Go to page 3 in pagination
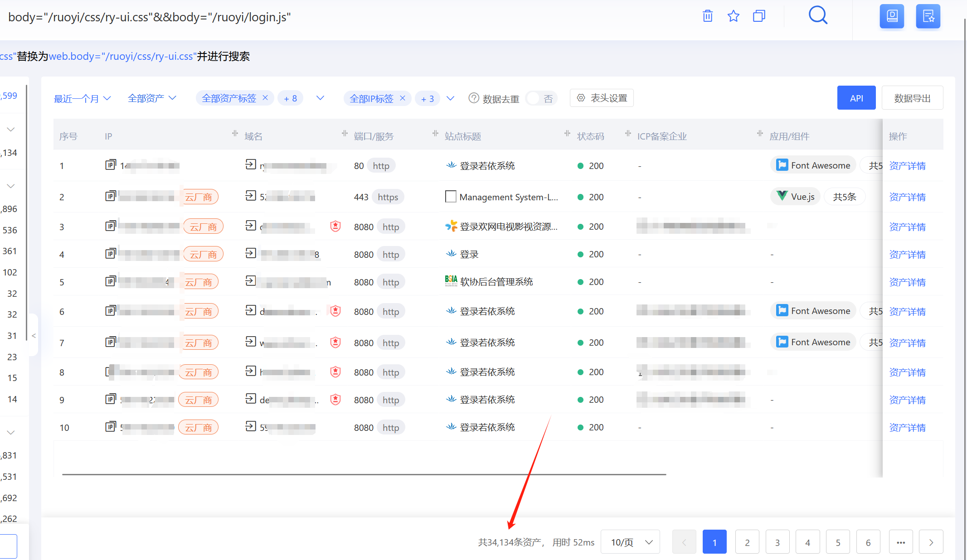 click(777, 542)
